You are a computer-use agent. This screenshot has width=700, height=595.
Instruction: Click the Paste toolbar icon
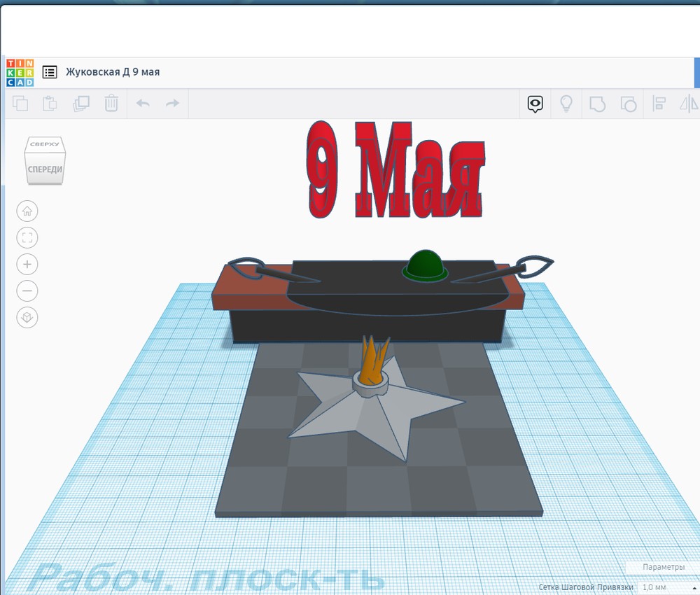coord(50,104)
